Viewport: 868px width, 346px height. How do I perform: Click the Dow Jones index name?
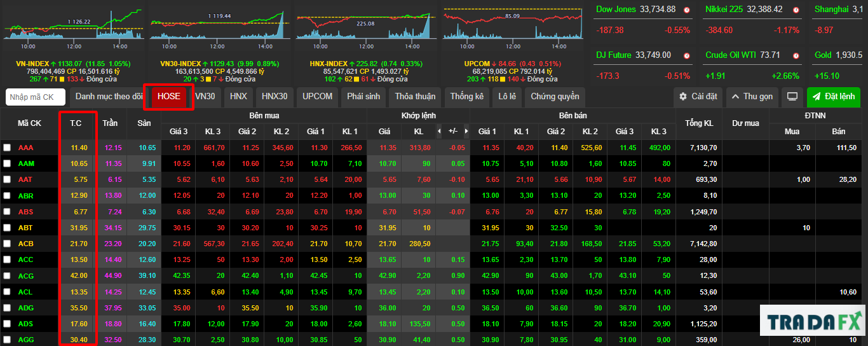616,10
